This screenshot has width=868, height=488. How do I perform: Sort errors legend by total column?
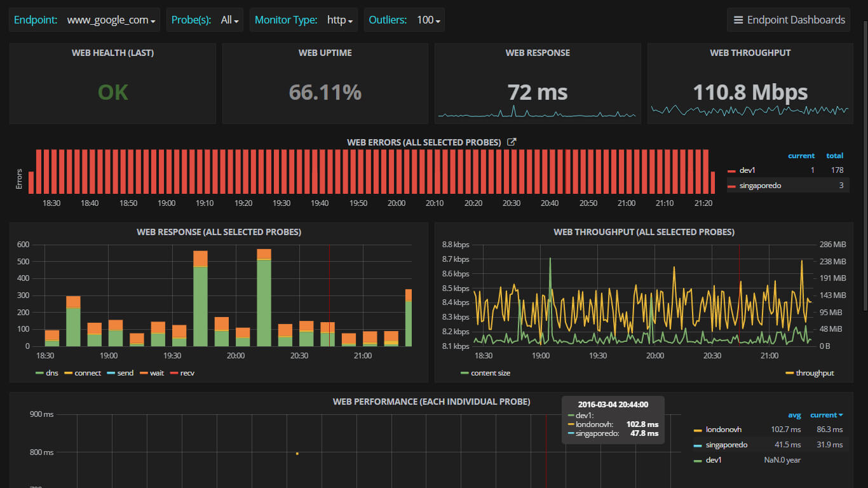tap(834, 156)
